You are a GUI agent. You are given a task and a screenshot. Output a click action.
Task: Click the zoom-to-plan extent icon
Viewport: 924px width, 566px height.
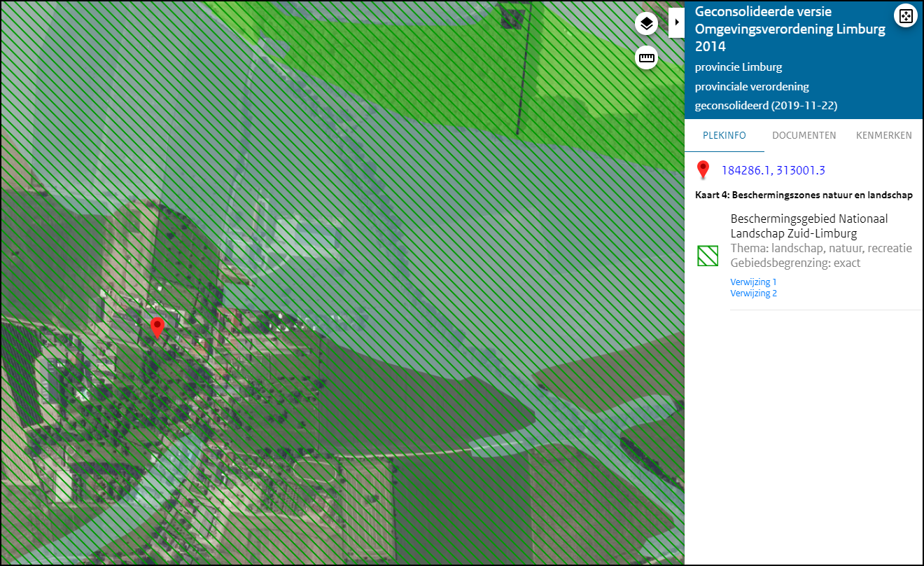tap(905, 16)
